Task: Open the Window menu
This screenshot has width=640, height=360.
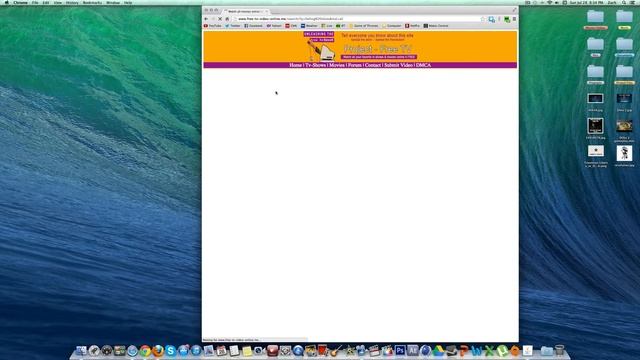Action: tap(113, 2)
